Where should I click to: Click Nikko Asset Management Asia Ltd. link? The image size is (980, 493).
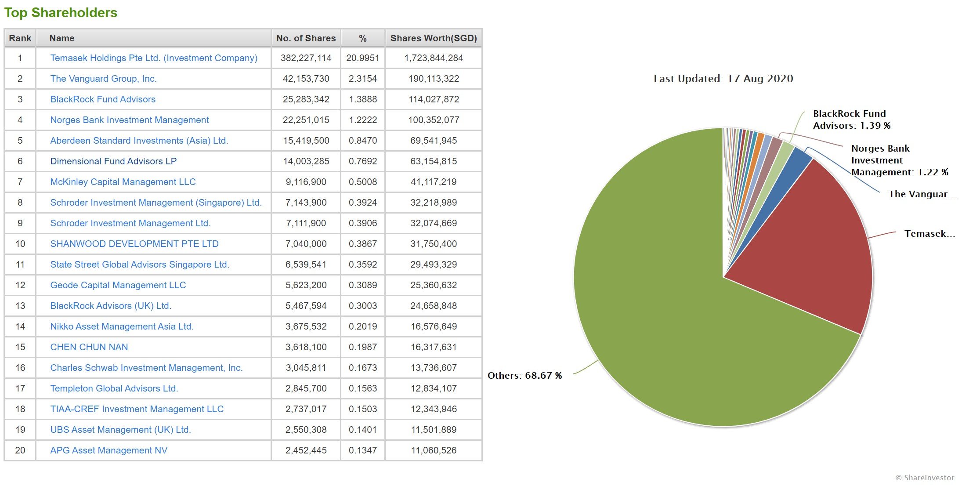tap(122, 326)
